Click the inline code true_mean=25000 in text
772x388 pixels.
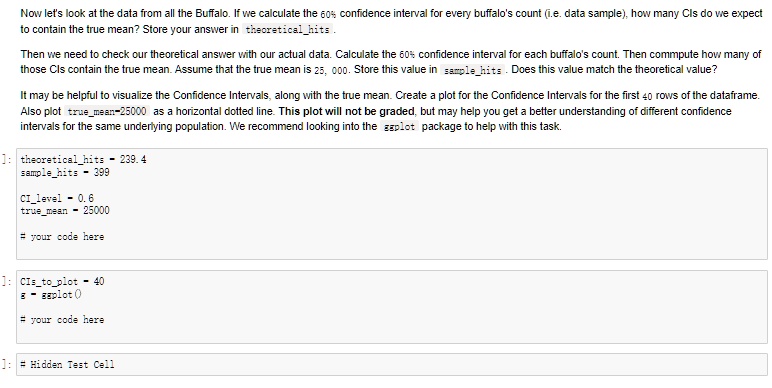point(107,112)
